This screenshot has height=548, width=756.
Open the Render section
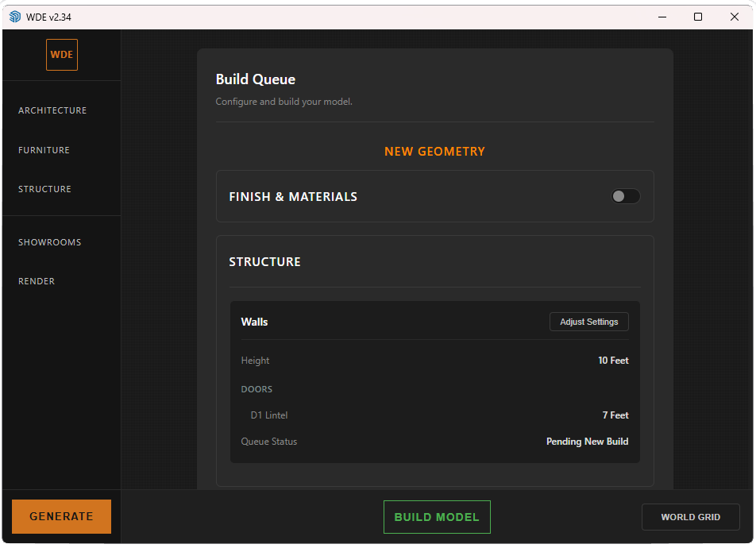(37, 281)
